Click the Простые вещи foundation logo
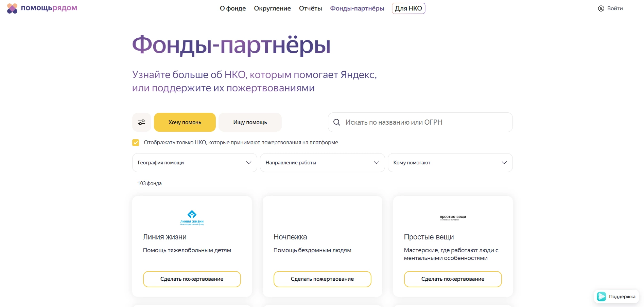This screenshot has width=644, height=307. coord(453,218)
